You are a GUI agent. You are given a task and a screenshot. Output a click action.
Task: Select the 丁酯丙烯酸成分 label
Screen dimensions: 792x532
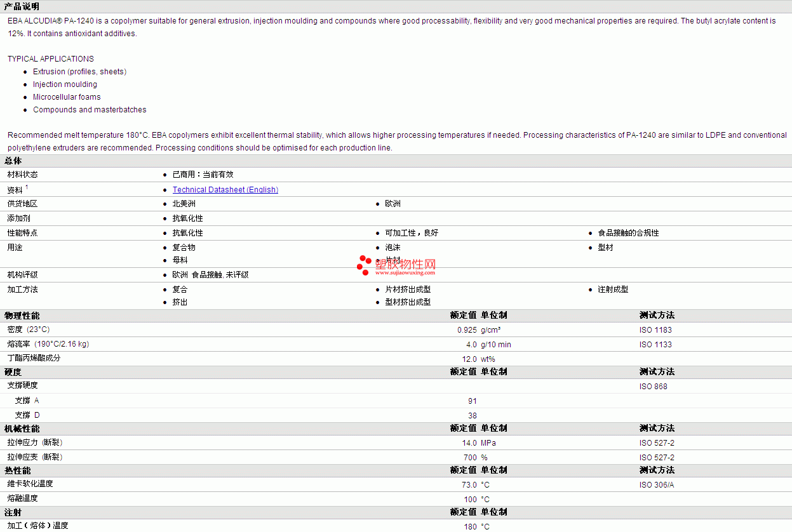[x=34, y=358]
